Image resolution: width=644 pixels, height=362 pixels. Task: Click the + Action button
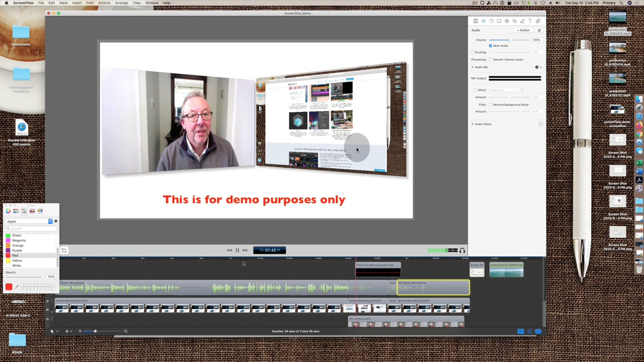pos(523,30)
